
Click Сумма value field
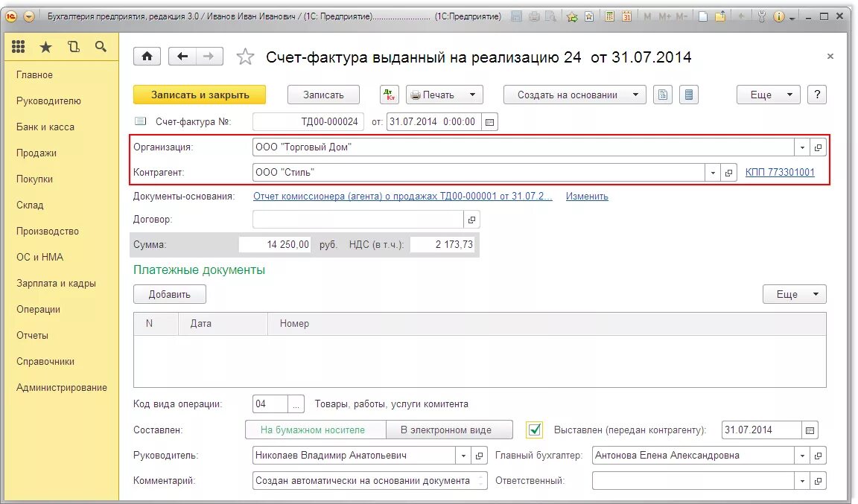coord(275,245)
